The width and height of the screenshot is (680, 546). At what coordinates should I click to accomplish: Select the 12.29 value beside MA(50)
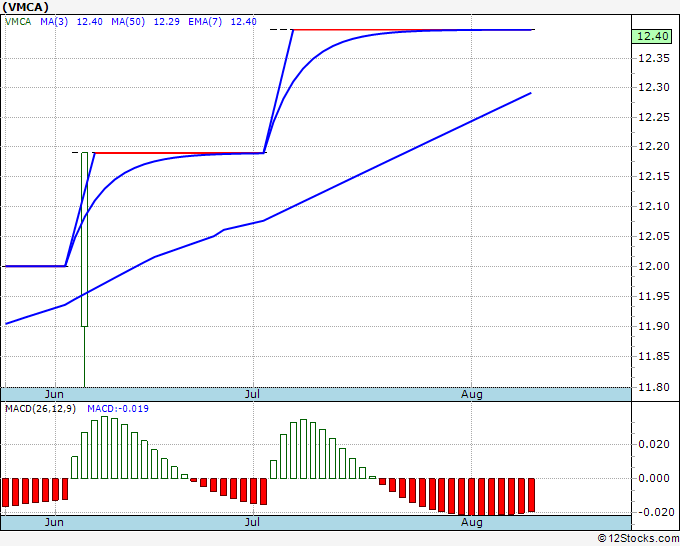pos(167,22)
